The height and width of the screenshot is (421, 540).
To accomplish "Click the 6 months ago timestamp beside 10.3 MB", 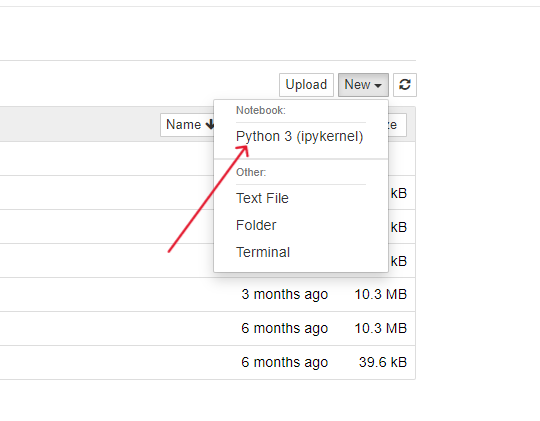I will [284, 328].
